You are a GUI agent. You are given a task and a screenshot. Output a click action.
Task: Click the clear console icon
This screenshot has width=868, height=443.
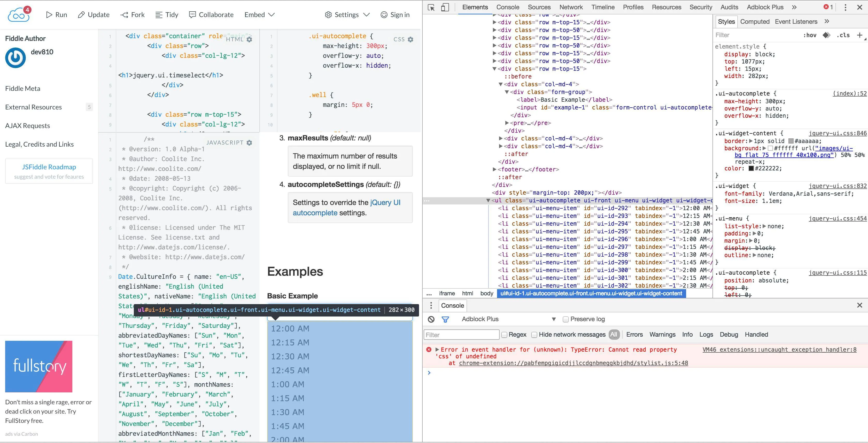(431, 319)
